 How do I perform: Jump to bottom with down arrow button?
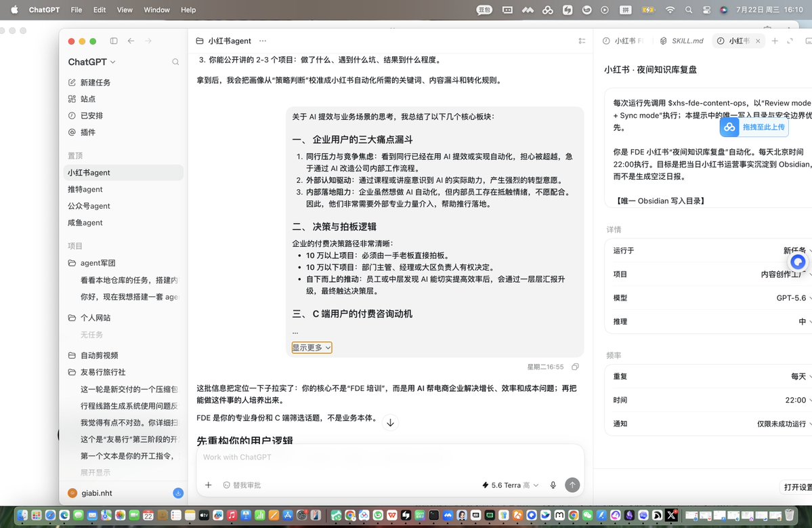391,423
